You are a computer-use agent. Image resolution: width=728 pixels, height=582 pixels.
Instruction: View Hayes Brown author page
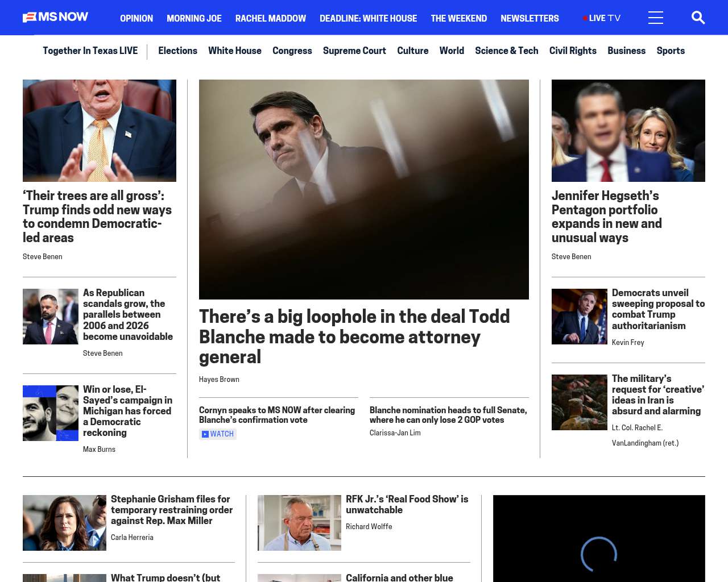219,379
